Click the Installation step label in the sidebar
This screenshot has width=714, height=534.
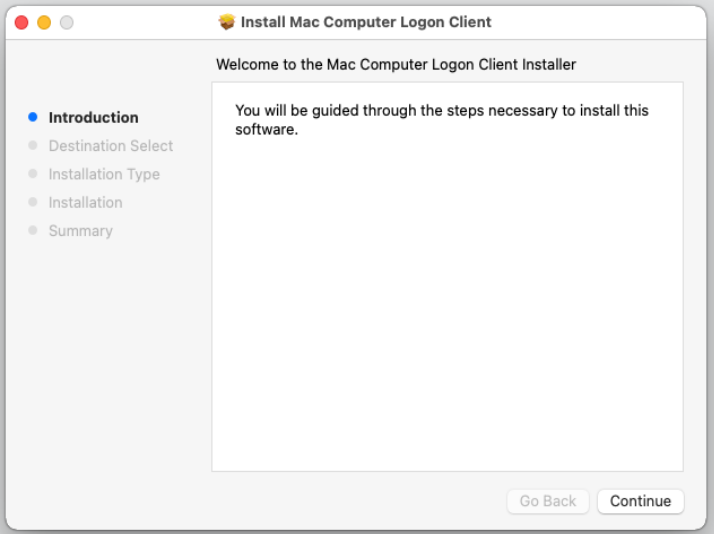(85, 202)
